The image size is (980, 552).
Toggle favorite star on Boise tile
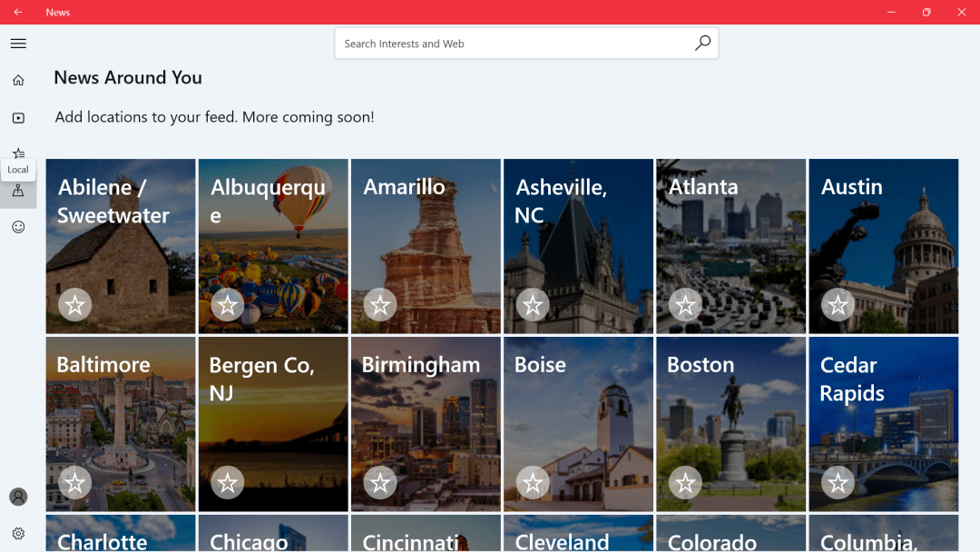[x=533, y=483]
